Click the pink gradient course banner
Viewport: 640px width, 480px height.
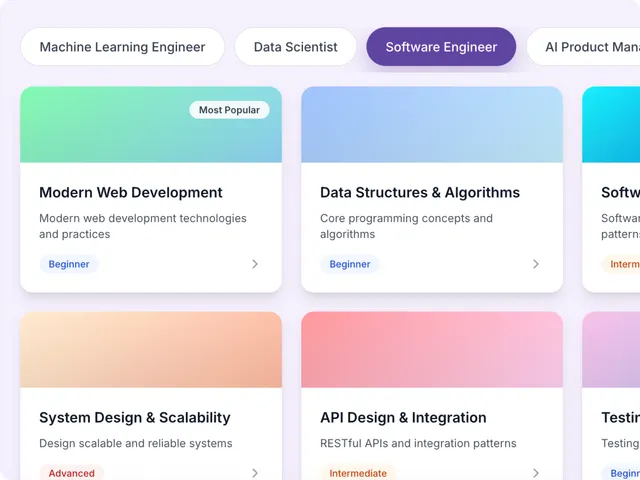(x=432, y=350)
